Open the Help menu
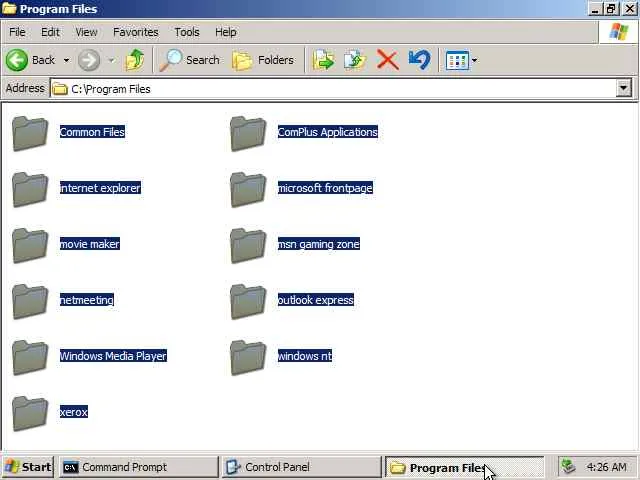640x480 pixels. [x=226, y=32]
